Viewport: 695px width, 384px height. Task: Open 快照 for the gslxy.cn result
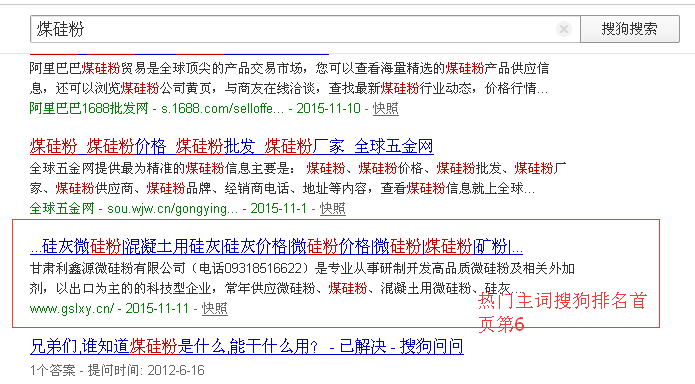(215, 308)
